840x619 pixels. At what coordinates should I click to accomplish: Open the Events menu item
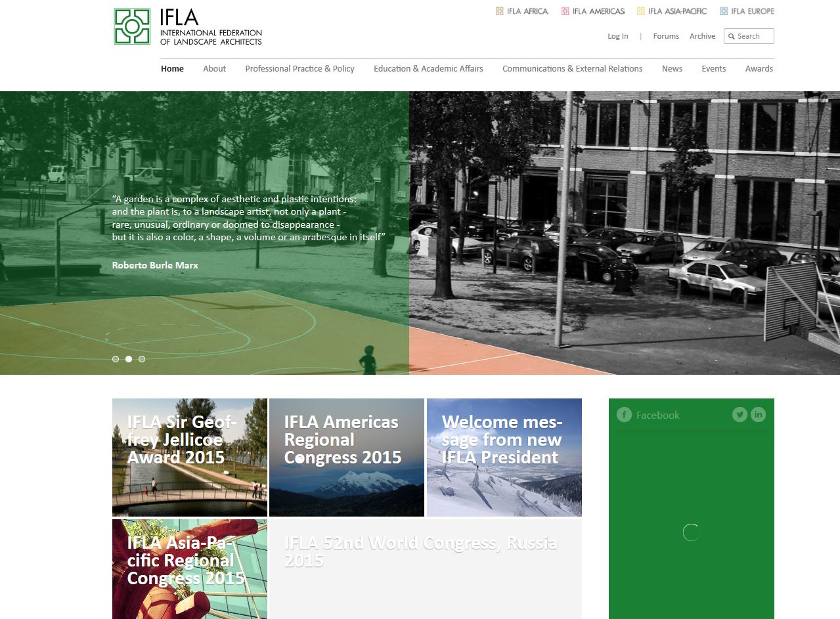pyautogui.click(x=713, y=68)
